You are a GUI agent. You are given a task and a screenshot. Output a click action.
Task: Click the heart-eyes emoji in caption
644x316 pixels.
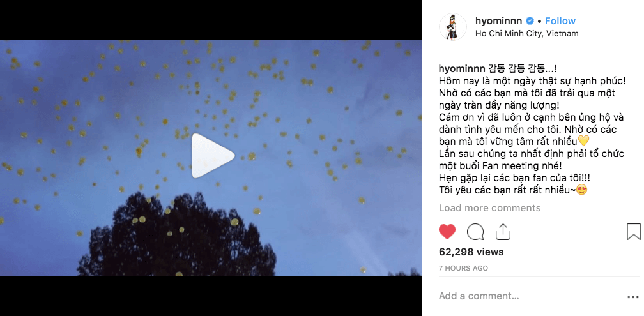tap(581, 190)
